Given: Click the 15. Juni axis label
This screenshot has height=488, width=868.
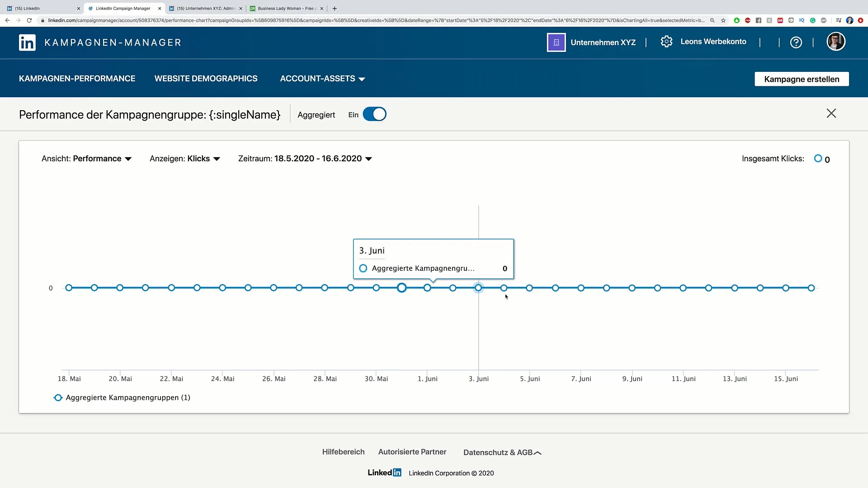Looking at the screenshot, I should [x=786, y=379].
